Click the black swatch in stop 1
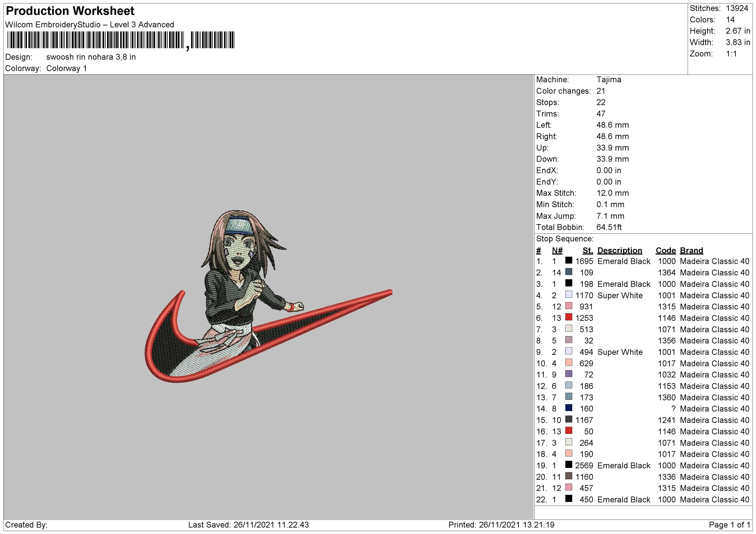The width and height of the screenshot is (756, 534). tap(569, 261)
